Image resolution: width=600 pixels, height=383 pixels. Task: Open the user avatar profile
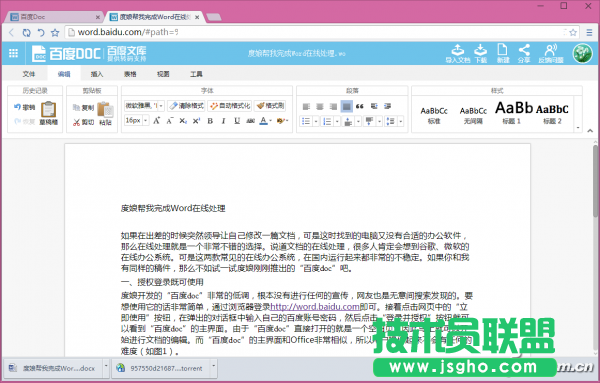coord(582,53)
